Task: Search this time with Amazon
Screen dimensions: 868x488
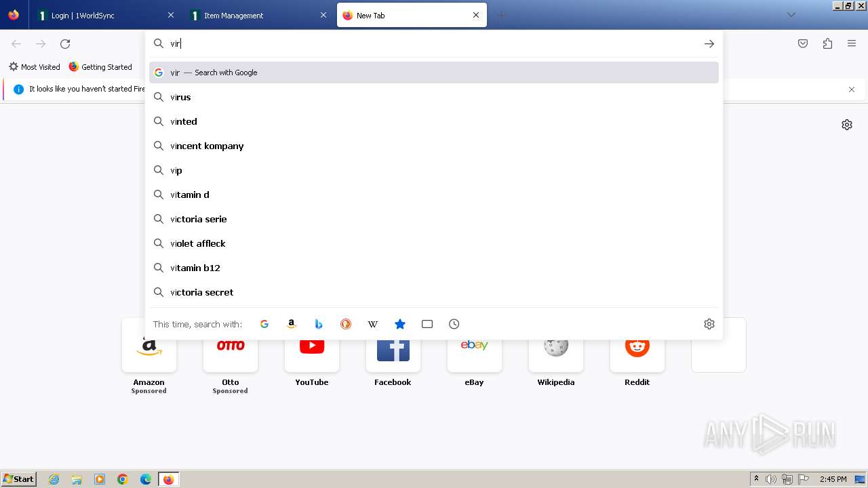Action: coord(292,324)
